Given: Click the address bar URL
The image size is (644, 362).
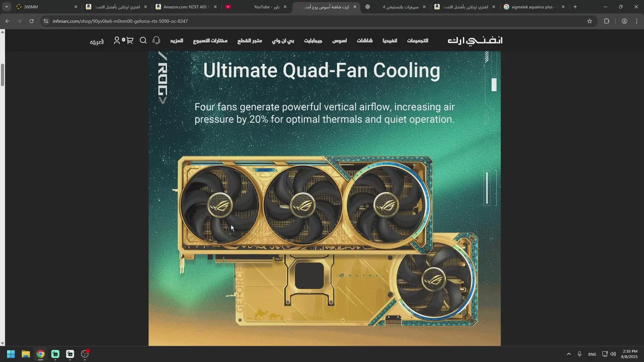Looking at the screenshot, I should 120,21.
